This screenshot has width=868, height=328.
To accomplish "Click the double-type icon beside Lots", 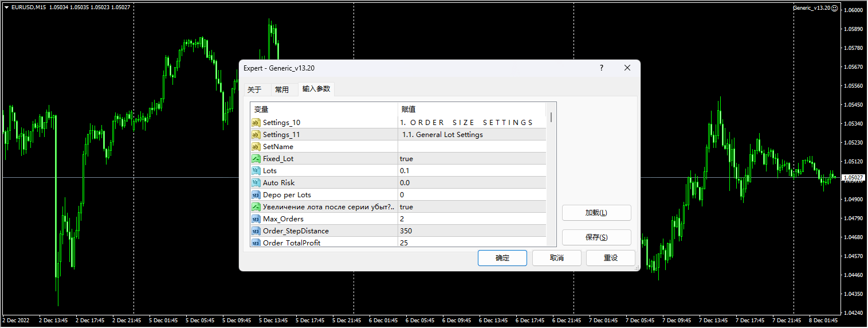I will (256, 170).
